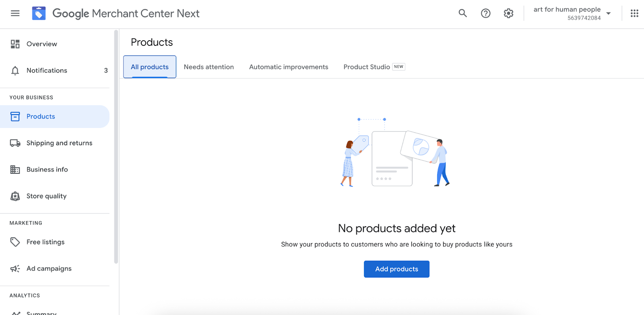Click the Store quality badge icon
This screenshot has height=315, width=644.
15,196
